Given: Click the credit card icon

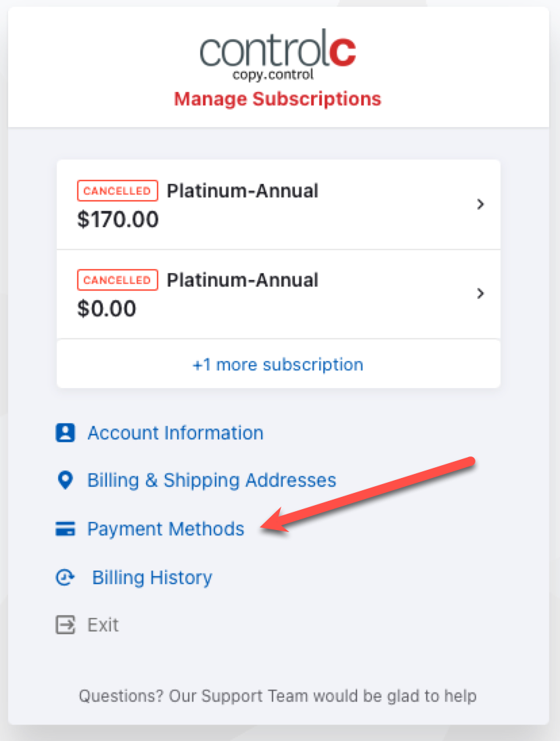Looking at the screenshot, I should point(65,529).
